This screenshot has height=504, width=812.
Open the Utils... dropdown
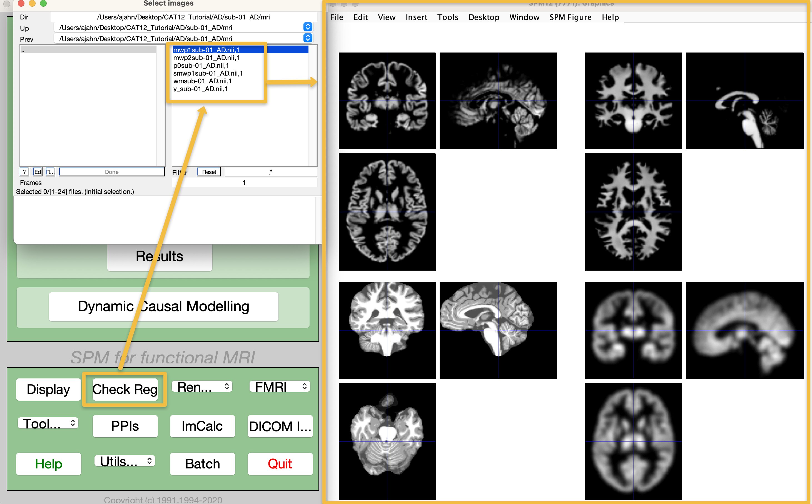coord(125,461)
